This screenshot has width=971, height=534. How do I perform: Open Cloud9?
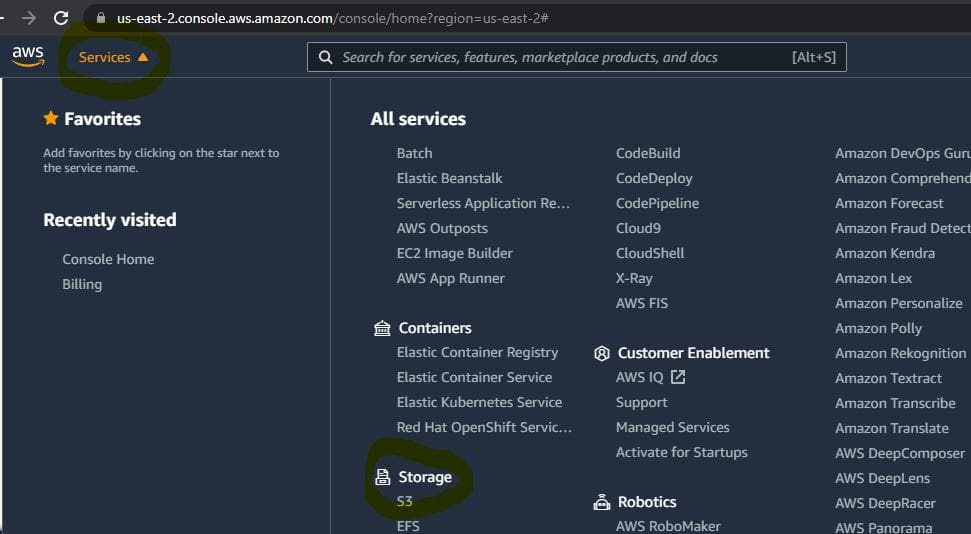[638, 228]
